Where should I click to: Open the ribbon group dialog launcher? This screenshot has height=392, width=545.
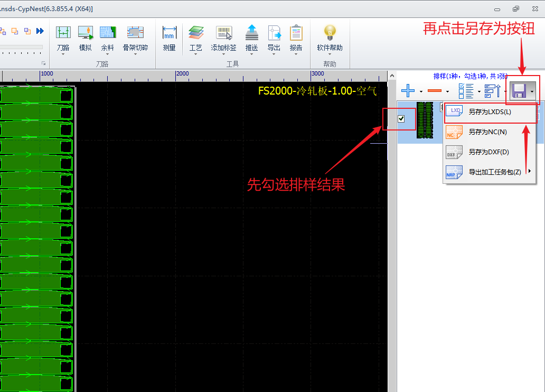(44, 63)
